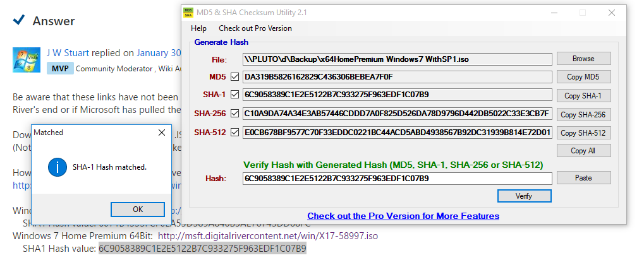Click the SHA-1 generated hash field
This screenshot has height=277, width=644.
point(397,95)
